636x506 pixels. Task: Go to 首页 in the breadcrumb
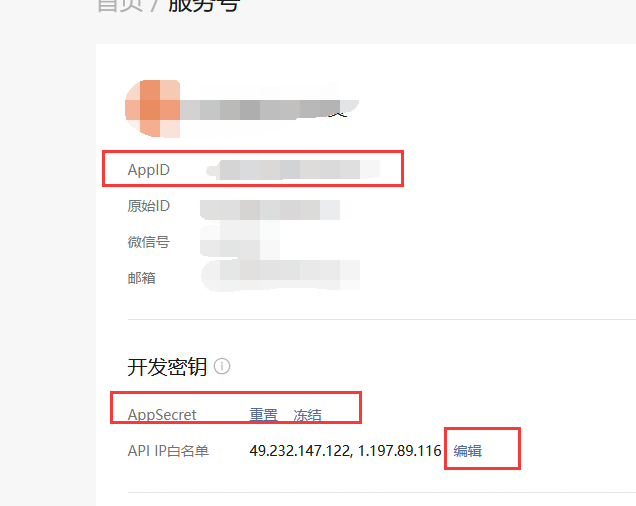116,6
